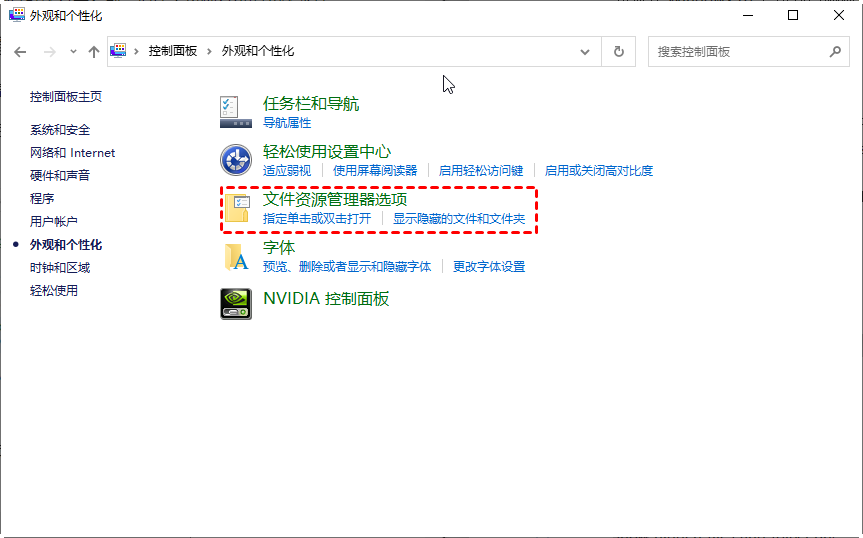The image size is (863, 538).
Task: Open the 文件资源管理器选项 heading
Action: pyautogui.click(x=335, y=199)
